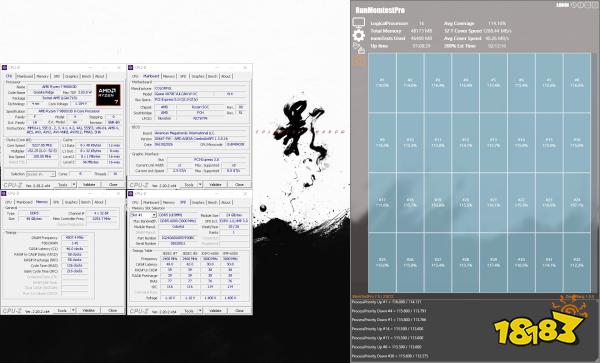Select memtest cell #32 in RunMemtestPro grid
Screen dimensions: 600x363
click(577, 262)
